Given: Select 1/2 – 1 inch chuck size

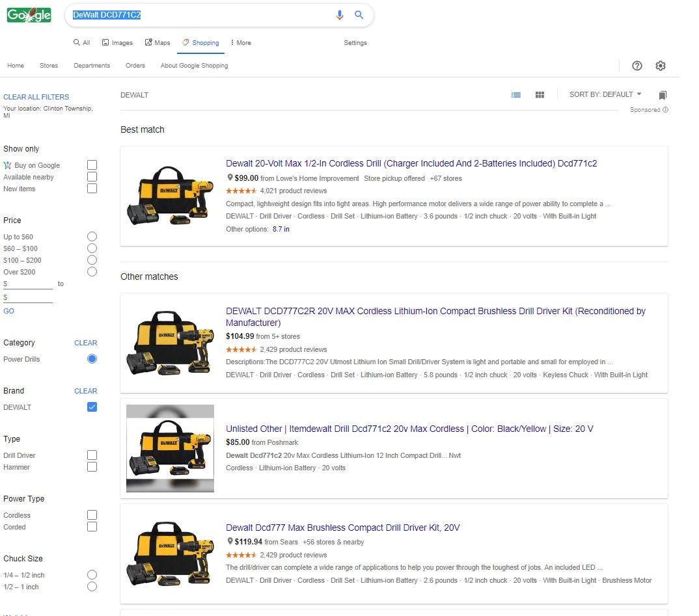Looking at the screenshot, I should click(92, 587).
